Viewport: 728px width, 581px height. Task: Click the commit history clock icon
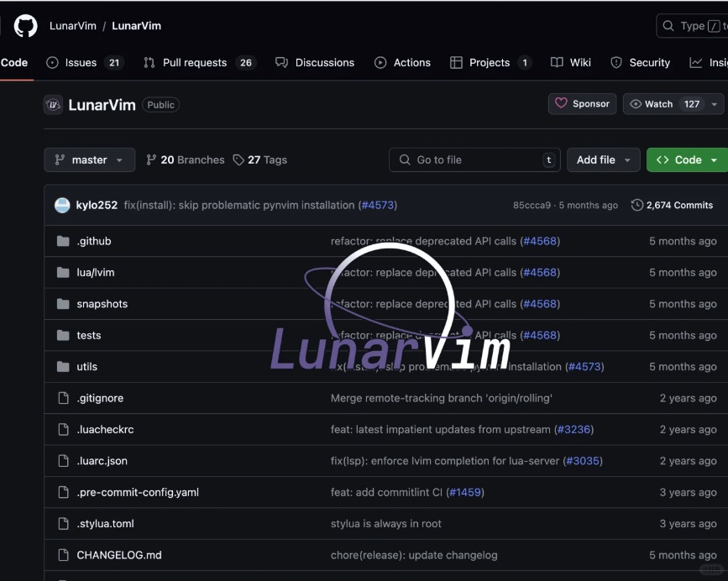point(637,205)
